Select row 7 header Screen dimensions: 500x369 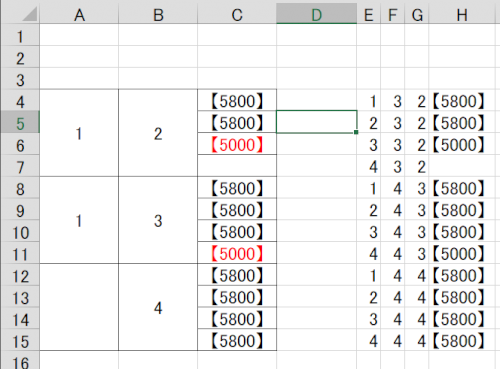point(20,167)
